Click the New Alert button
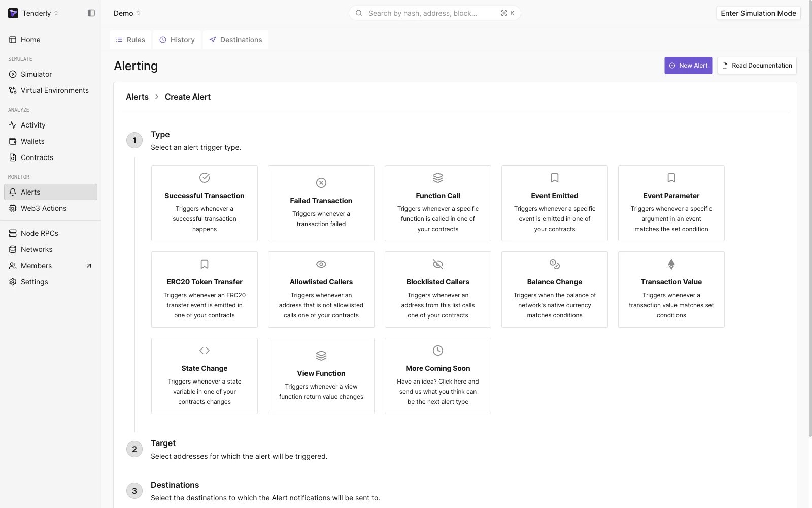The image size is (812, 508). coord(688,66)
